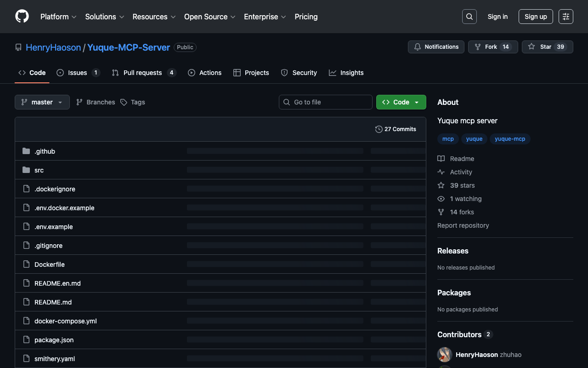Switch to the Pull requests tab
Viewport: 588px width, 368px height.
point(143,73)
